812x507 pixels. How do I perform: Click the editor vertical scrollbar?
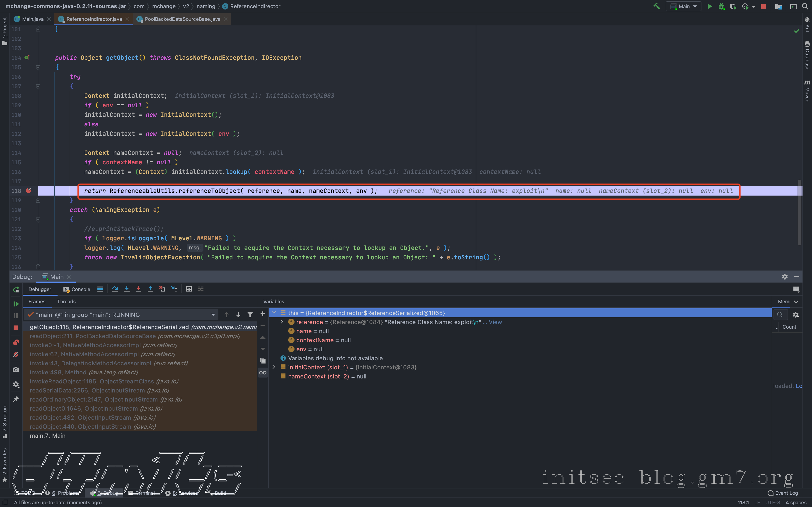[799, 213]
